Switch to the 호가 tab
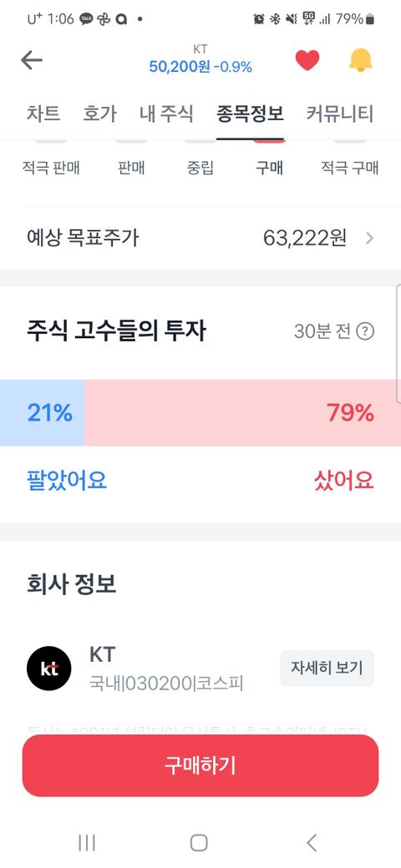This screenshot has width=401, height=868. tap(99, 114)
